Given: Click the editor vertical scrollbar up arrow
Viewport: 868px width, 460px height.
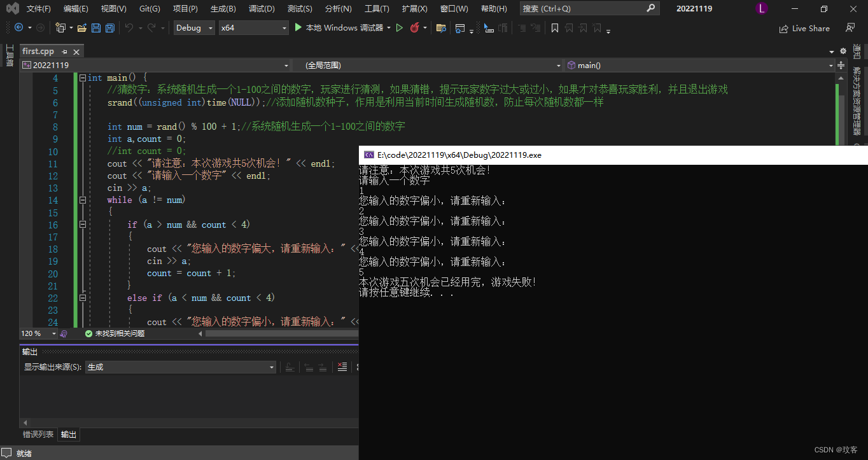Looking at the screenshot, I should [x=842, y=78].
